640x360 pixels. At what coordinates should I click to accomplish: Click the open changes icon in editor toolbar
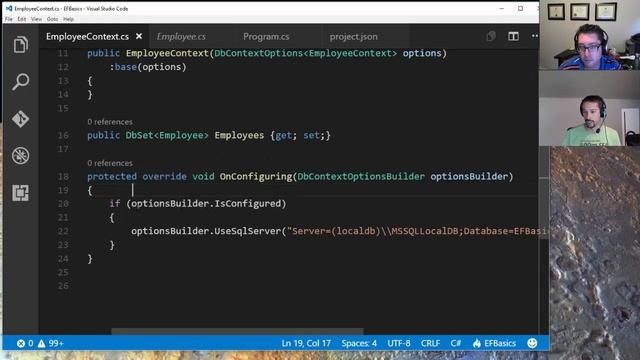pyautogui.click(x=491, y=36)
